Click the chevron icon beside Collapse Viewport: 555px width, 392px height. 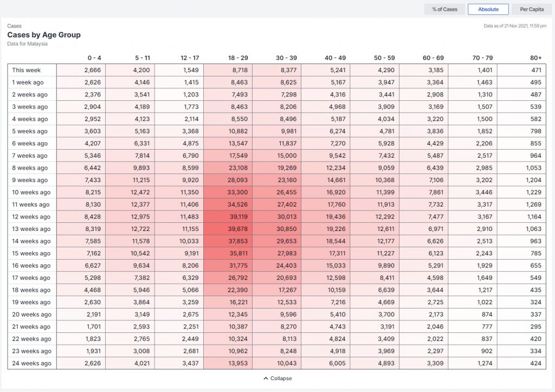[x=266, y=378]
